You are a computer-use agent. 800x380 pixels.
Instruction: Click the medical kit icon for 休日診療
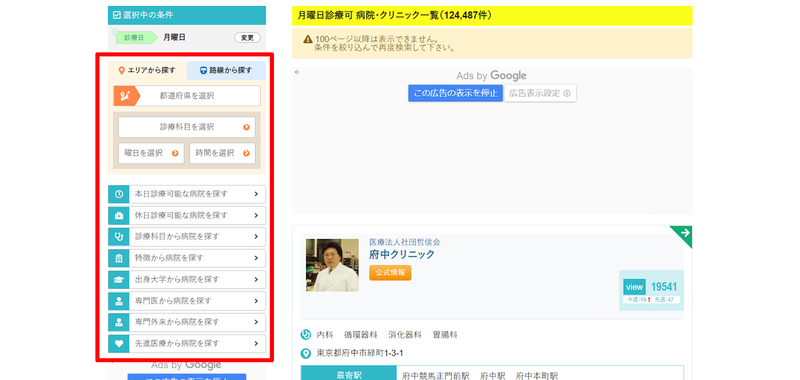tap(119, 216)
